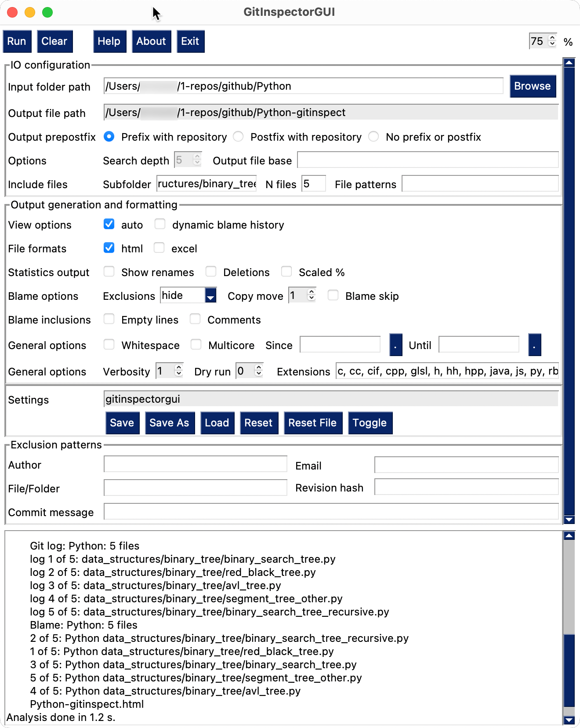
Task: Click the Since date field
Action: (x=340, y=345)
